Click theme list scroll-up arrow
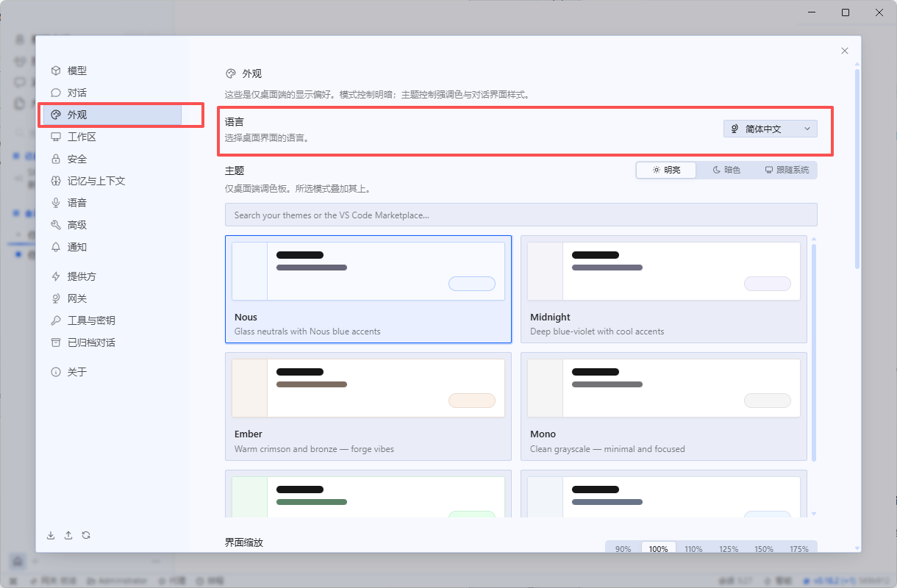This screenshot has height=588, width=897. tap(814, 239)
